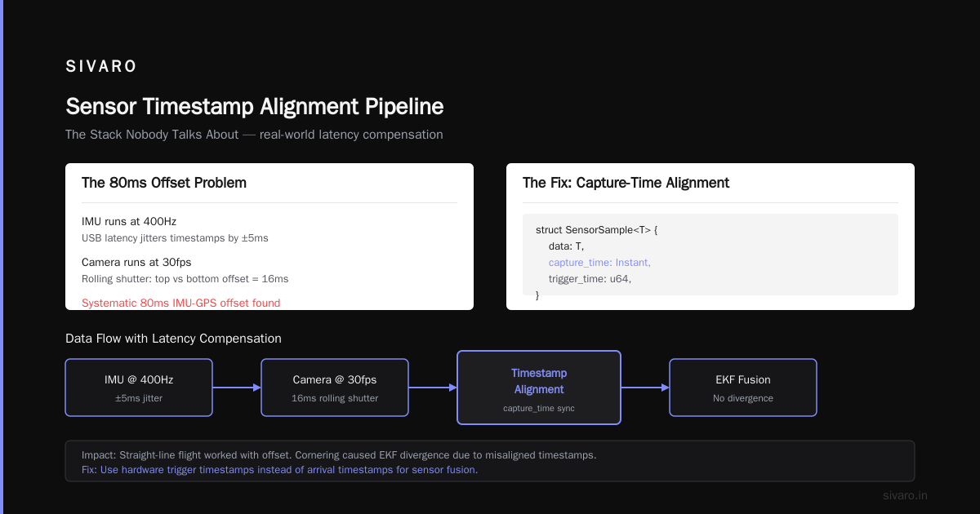Open the sivaro.in link
Screen dimensions: 980x514
[906, 495]
